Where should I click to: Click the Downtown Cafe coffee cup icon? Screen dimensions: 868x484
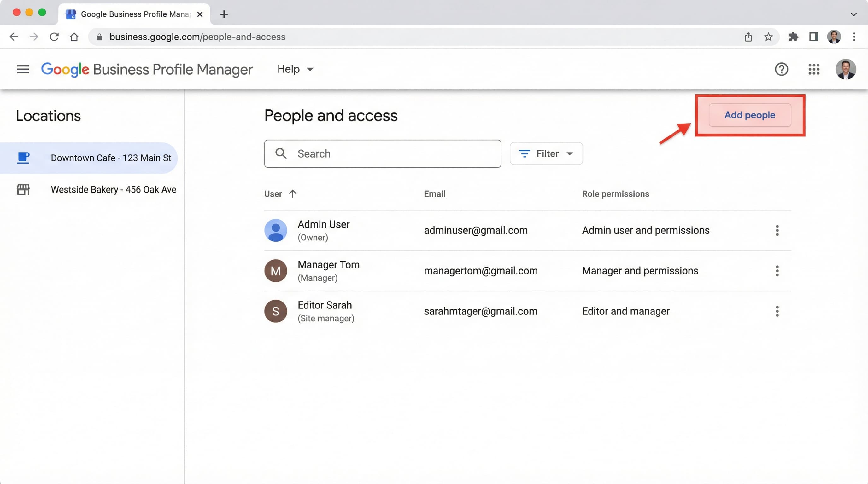[x=23, y=158]
